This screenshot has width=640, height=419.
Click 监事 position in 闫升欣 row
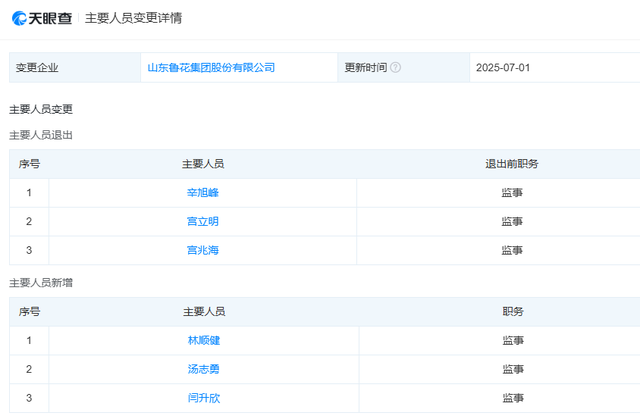pyautogui.click(x=513, y=398)
